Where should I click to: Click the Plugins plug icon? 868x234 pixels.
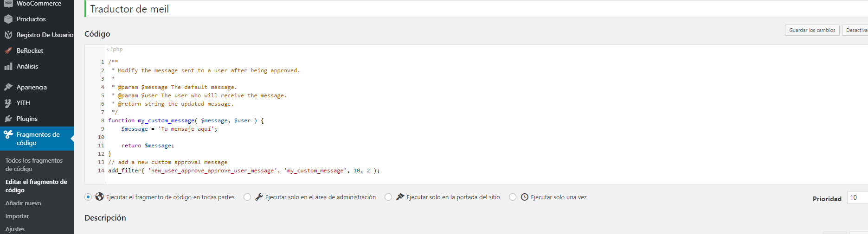tap(8, 119)
